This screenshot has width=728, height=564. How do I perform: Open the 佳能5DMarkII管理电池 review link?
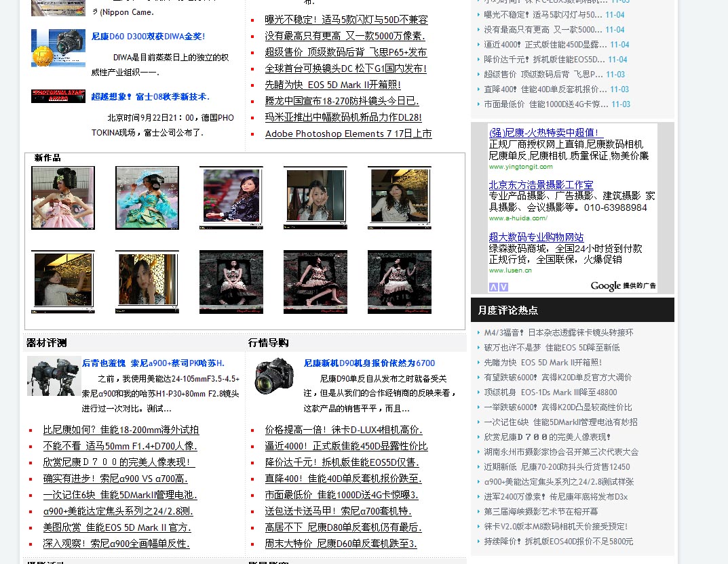[120, 495]
